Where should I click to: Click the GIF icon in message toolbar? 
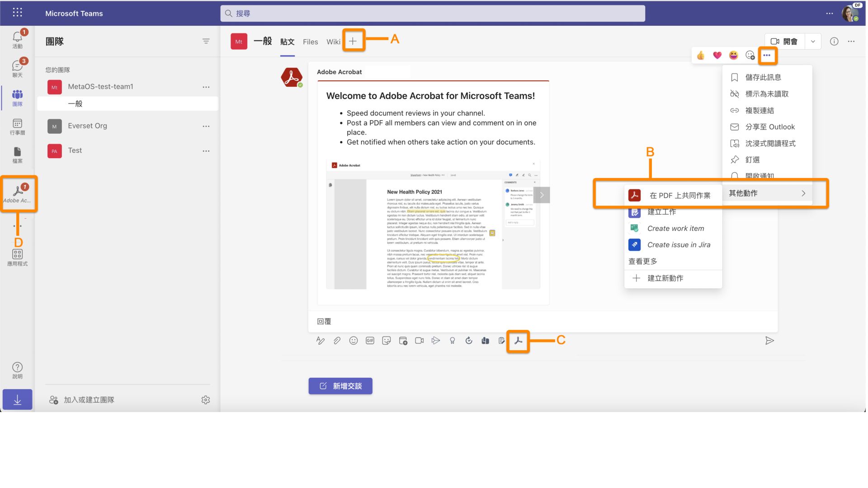coord(370,340)
